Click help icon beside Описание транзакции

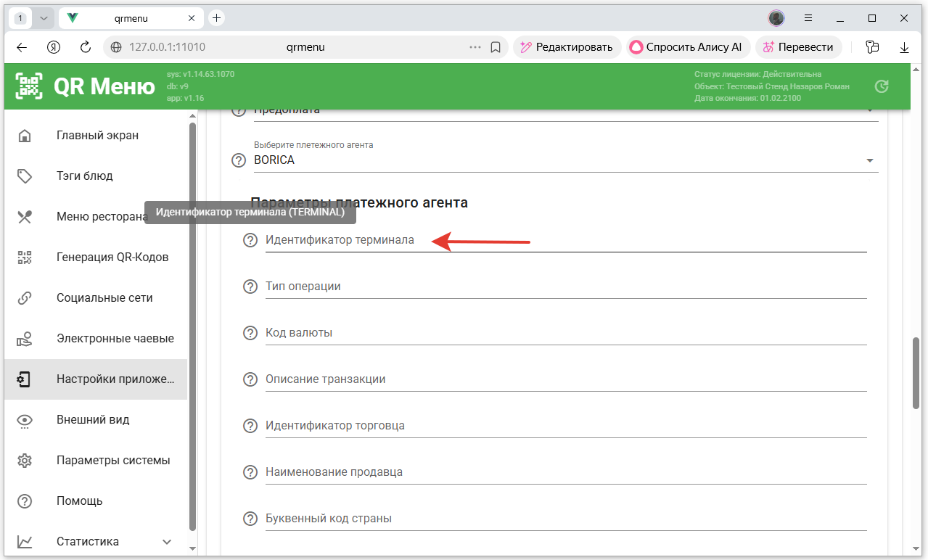(x=250, y=379)
